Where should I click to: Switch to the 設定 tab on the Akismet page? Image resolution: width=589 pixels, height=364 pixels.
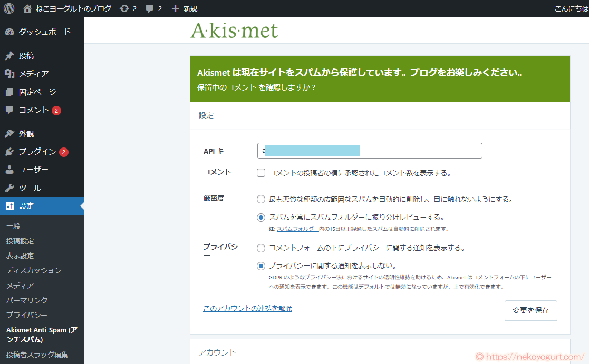coord(206,115)
